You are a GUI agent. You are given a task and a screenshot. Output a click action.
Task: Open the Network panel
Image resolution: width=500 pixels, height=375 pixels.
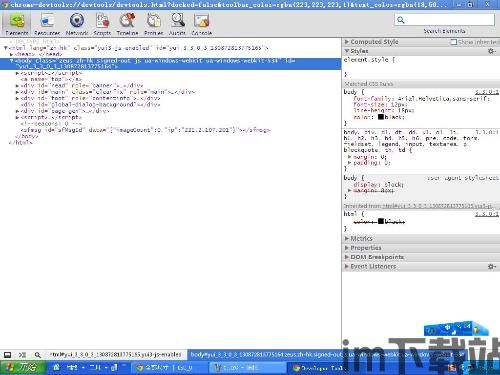point(77,24)
